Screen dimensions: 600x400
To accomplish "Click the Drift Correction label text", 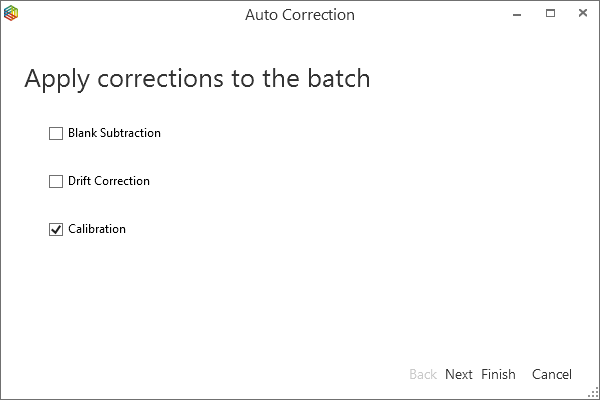I will (109, 181).
